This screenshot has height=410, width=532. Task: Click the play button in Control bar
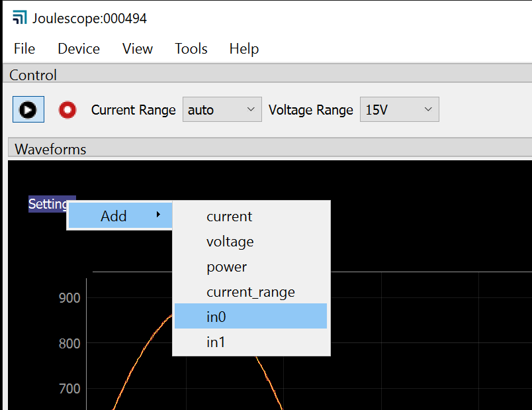point(28,109)
